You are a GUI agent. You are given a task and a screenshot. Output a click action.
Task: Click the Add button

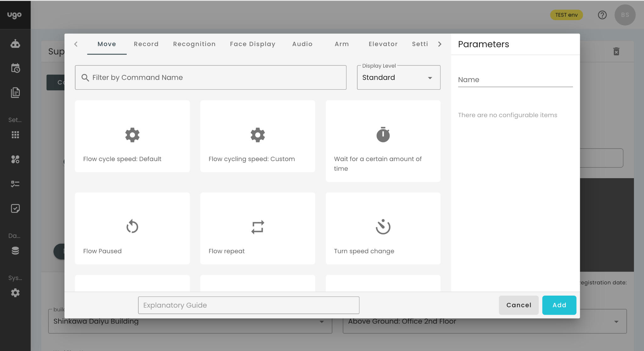pos(559,305)
